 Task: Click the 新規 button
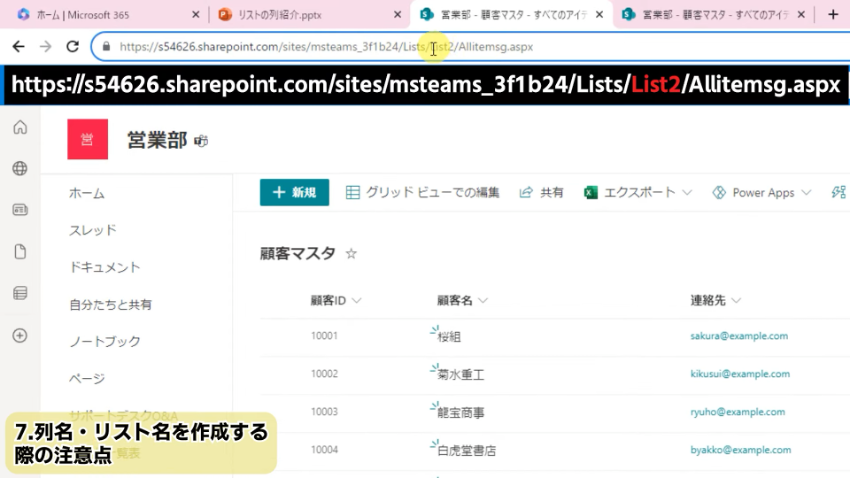294,193
